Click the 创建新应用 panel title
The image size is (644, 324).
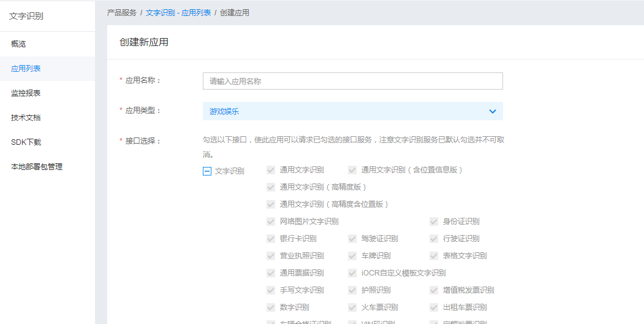click(x=144, y=42)
